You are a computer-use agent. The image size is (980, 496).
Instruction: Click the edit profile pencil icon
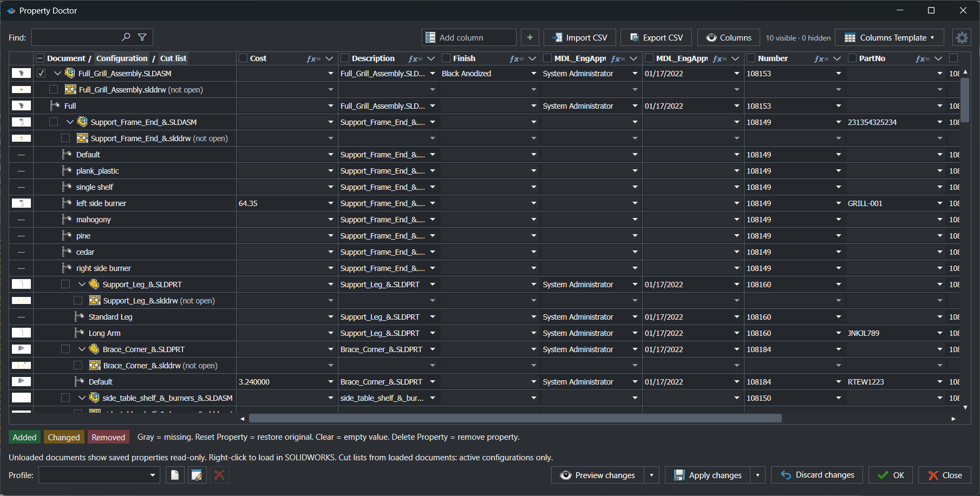click(197, 475)
